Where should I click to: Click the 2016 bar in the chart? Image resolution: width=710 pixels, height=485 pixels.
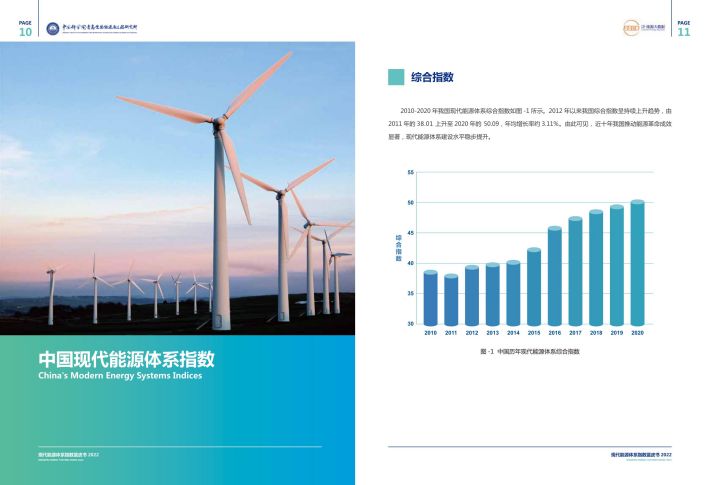pos(554,276)
